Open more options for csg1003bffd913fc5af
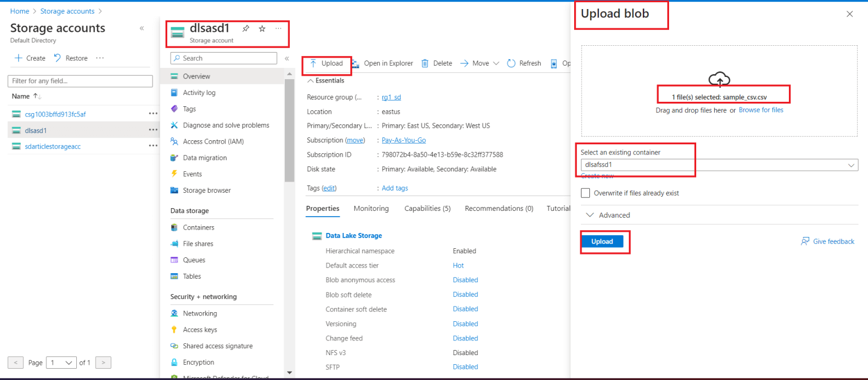The width and height of the screenshot is (868, 380). click(153, 114)
